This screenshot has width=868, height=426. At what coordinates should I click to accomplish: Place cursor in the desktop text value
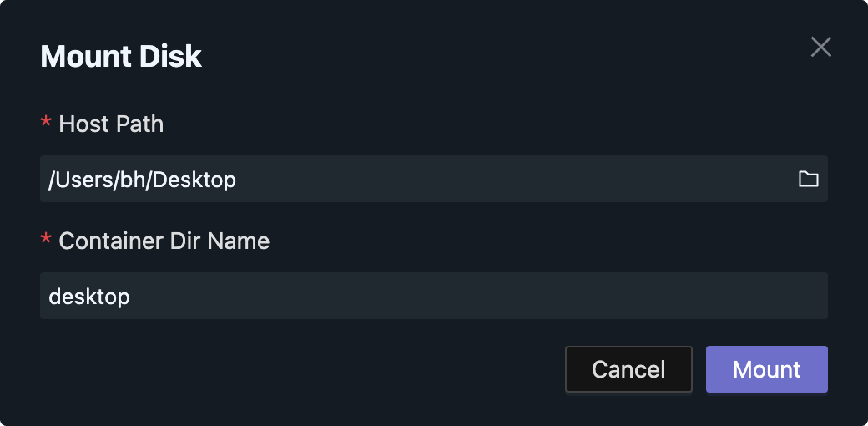pos(89,297)
